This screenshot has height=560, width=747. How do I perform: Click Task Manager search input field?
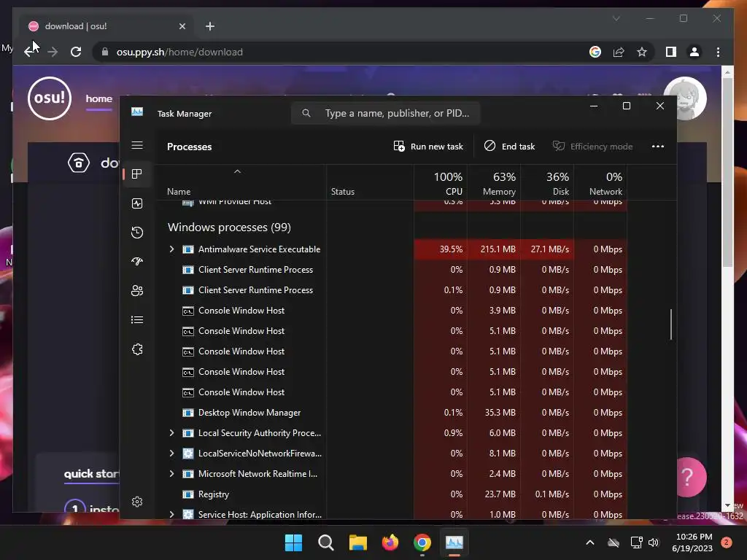(385, 113)
